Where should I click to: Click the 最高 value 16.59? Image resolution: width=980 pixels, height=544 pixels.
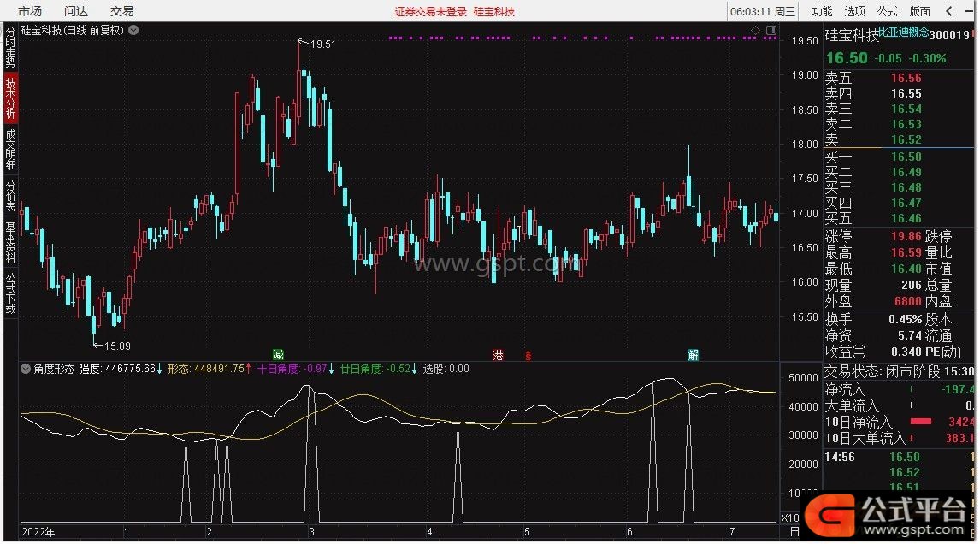(x=906, y=252)
